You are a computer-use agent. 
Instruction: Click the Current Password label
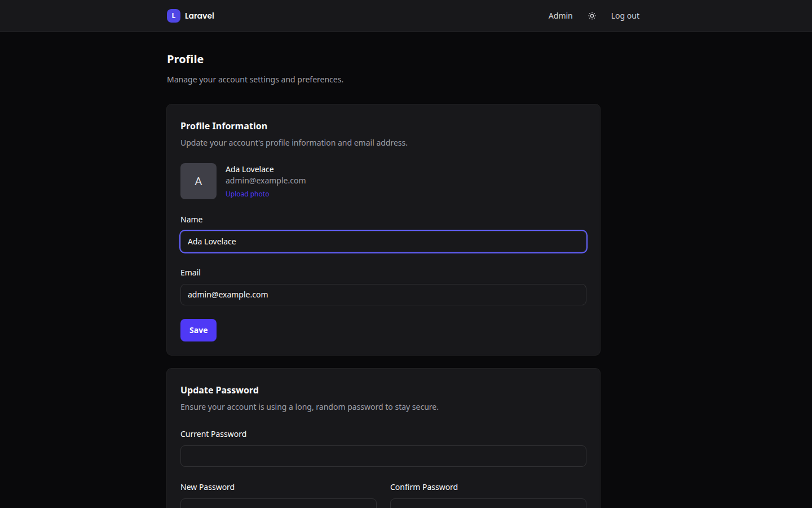(x=214, y=434)
